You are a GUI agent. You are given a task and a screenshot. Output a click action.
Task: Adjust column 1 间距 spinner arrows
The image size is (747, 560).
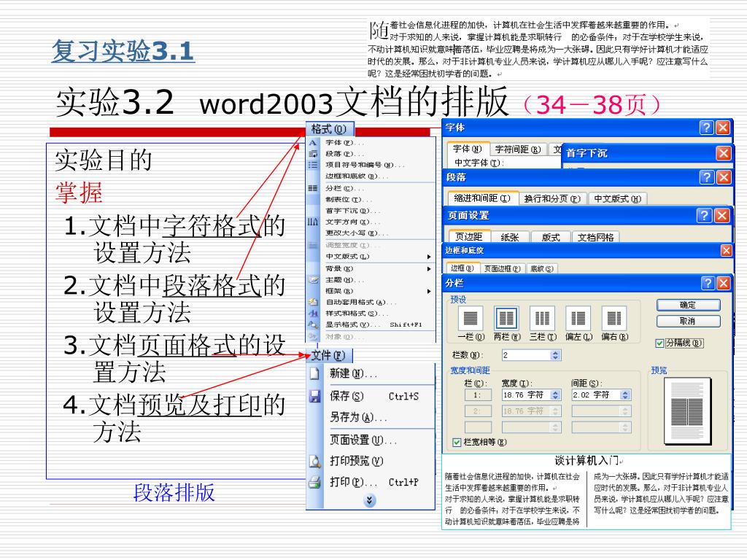coord(625,395)
